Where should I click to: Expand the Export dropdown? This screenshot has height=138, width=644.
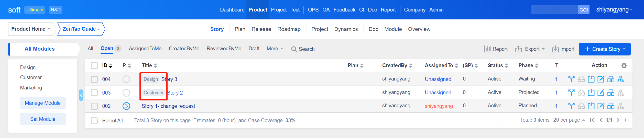[529, 49]
